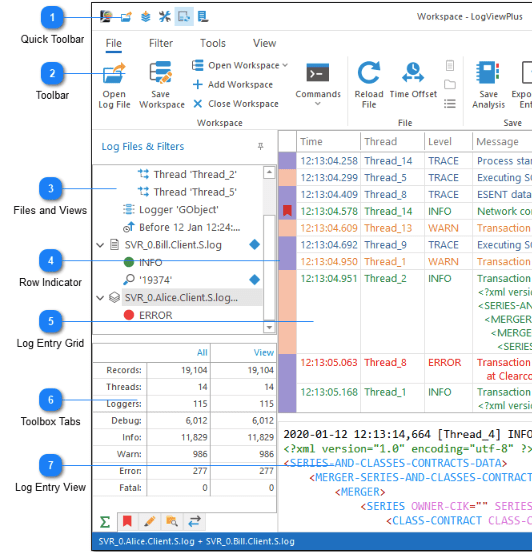Open the statistics sigma toolbox tab

[105, 522]
